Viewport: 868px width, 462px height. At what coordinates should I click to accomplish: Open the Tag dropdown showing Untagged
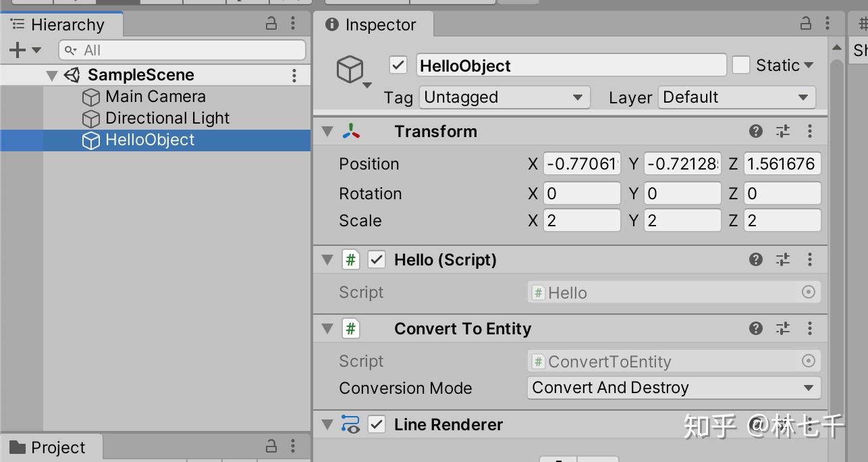[x=504, y=97]
